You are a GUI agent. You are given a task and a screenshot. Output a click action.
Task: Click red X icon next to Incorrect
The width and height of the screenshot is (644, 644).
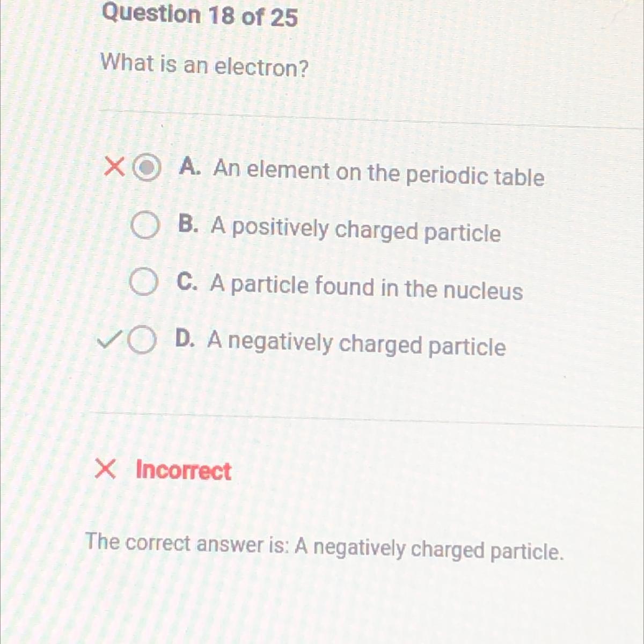pos(105,469)
